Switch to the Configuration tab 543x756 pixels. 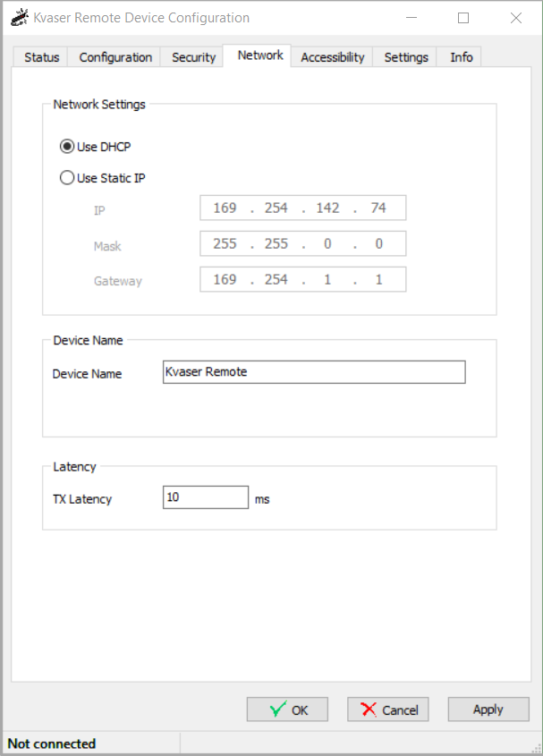click(x=115, y=57)
